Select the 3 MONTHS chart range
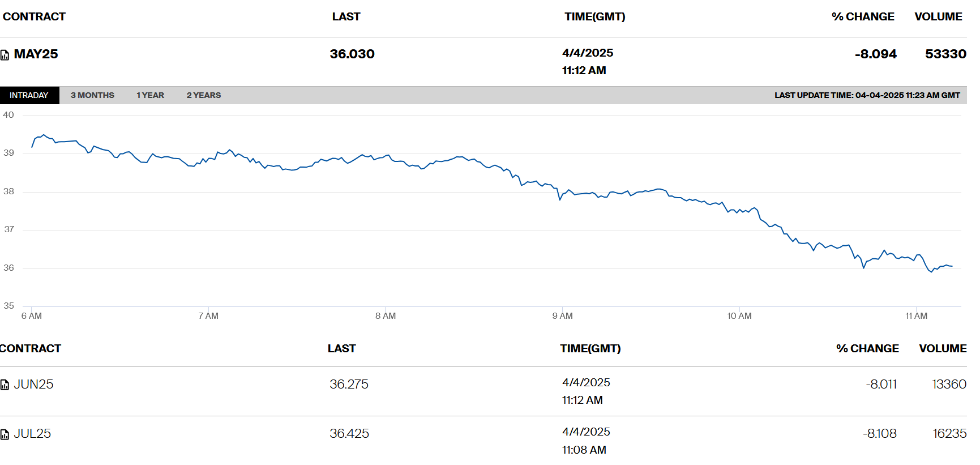This screenshot has height=465, width=980. coord(92,95)
